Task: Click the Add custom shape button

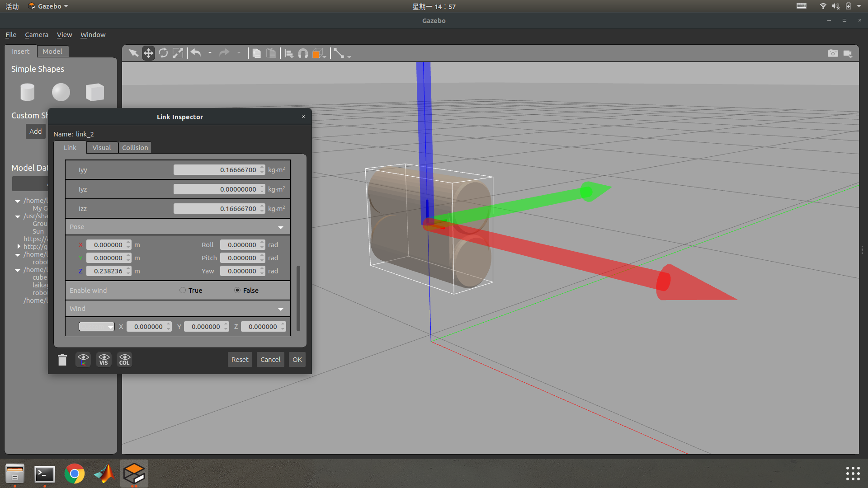Action: (x=35, y=131)
